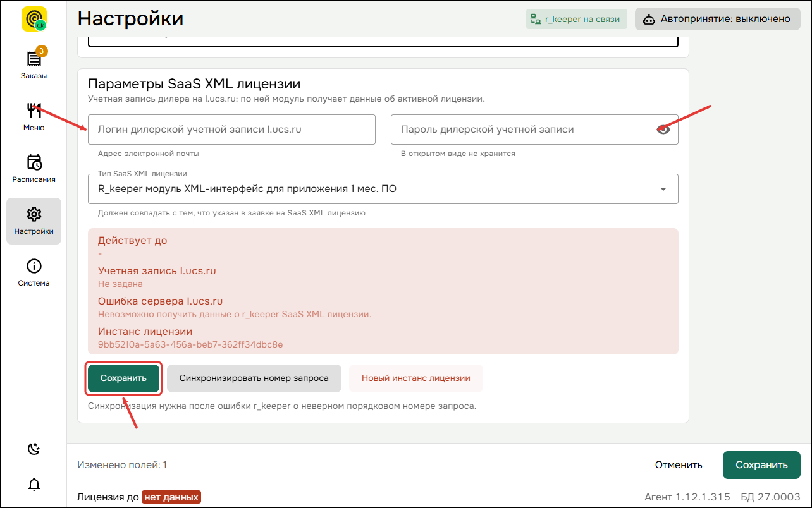The width and height of the screenshot is (812, 508).
Task: Open the Заказы orders section
Action: [34, 64]
